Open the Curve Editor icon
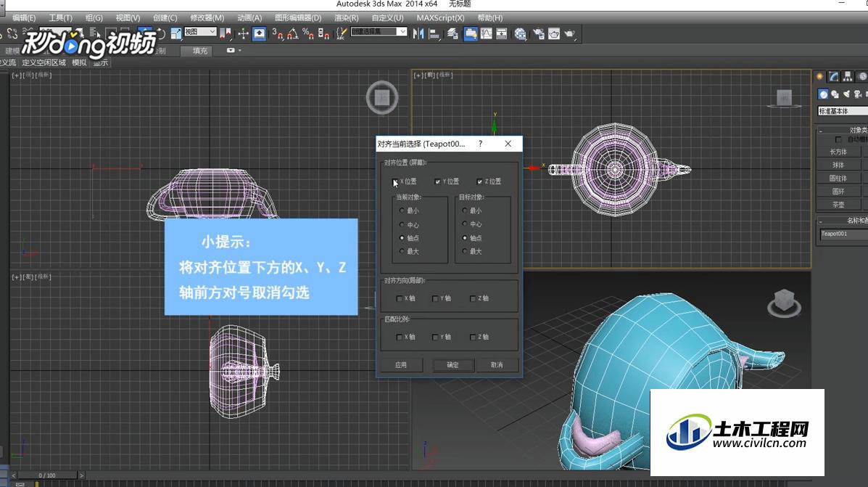This screenshot has height=487, width=868. click(x=486, y=34)
